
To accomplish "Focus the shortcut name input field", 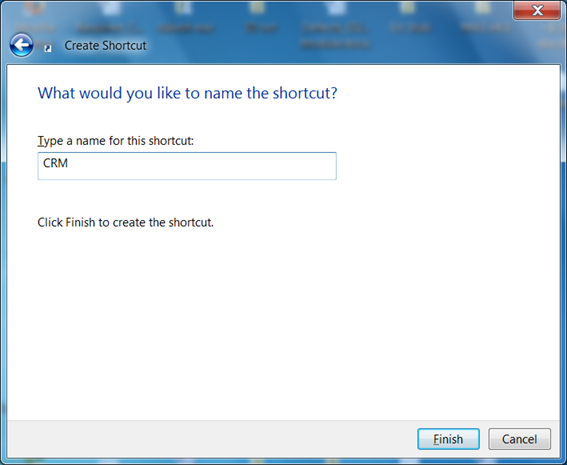I will point(187,166).
